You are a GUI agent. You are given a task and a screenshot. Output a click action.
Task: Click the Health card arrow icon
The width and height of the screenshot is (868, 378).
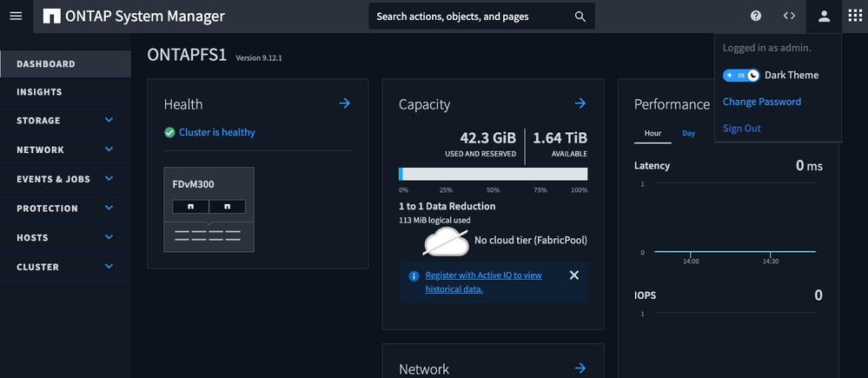click(344, 103)
